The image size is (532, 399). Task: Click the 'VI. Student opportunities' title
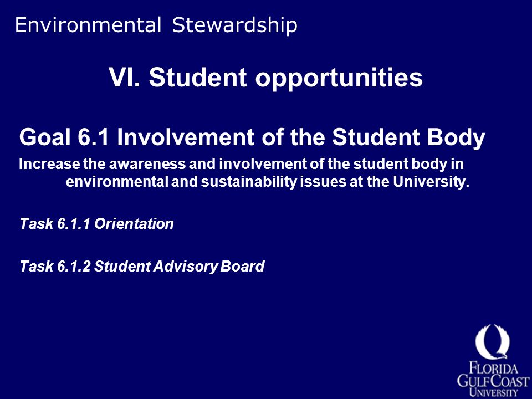[265, 78]
